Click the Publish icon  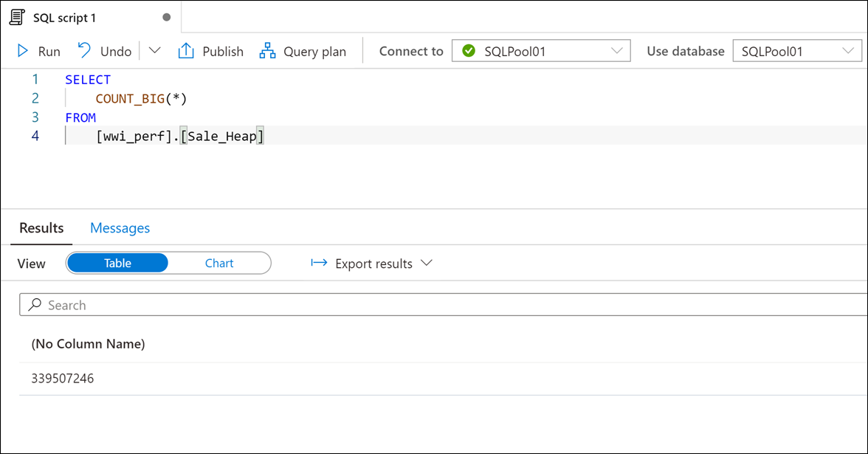(x=186, y=50)
